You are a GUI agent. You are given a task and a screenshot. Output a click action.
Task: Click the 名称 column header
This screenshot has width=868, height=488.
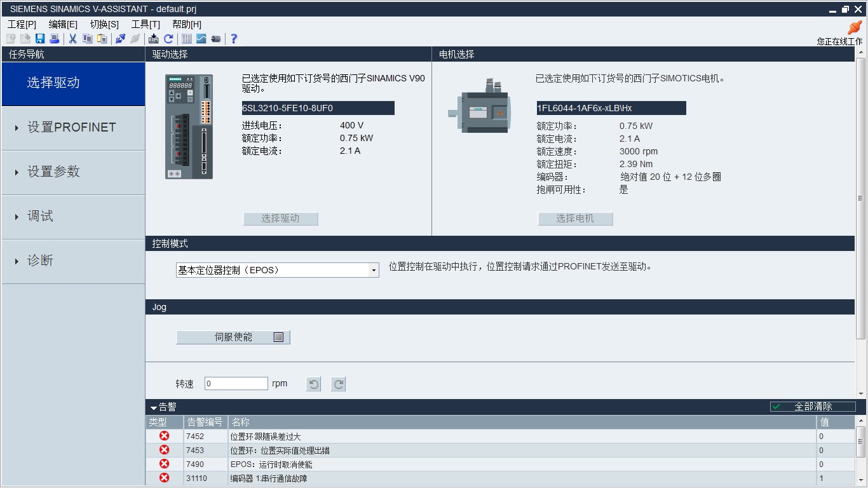(522, 423)
